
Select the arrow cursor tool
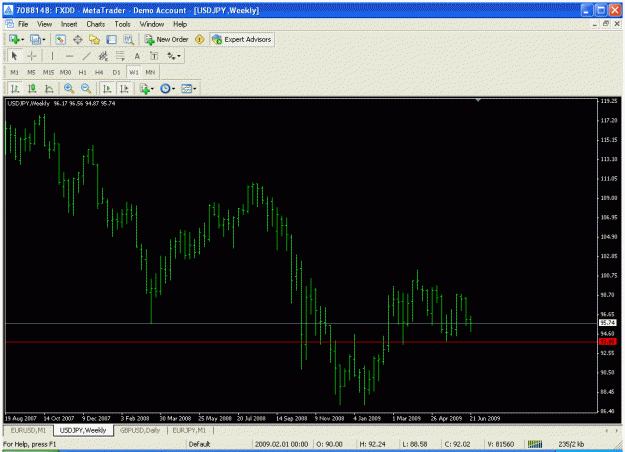(15, 56)
